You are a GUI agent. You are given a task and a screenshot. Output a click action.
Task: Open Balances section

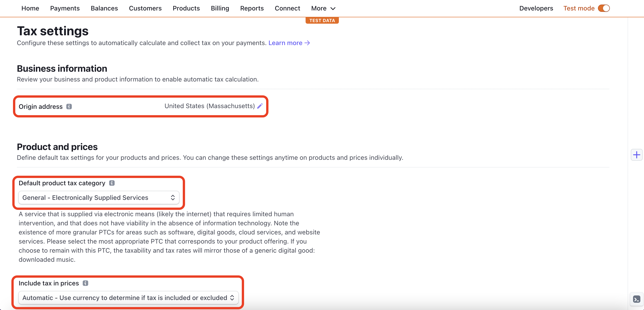pos(104,8)
